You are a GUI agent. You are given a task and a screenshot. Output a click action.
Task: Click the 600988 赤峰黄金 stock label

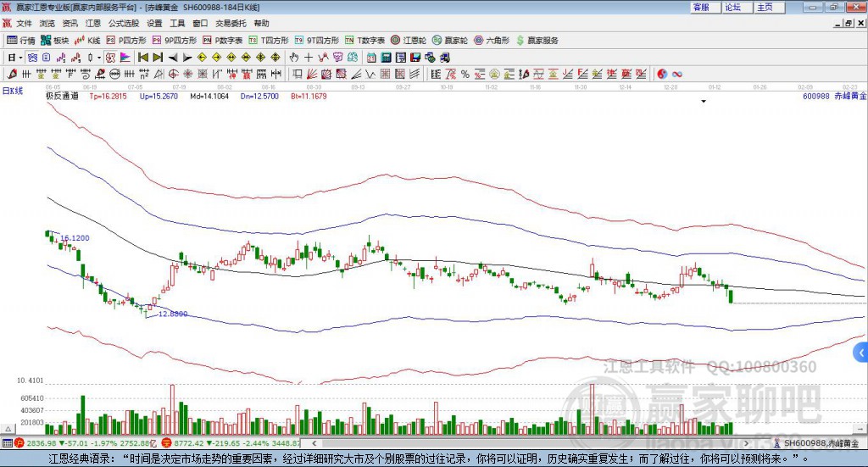tap(834, 96)
